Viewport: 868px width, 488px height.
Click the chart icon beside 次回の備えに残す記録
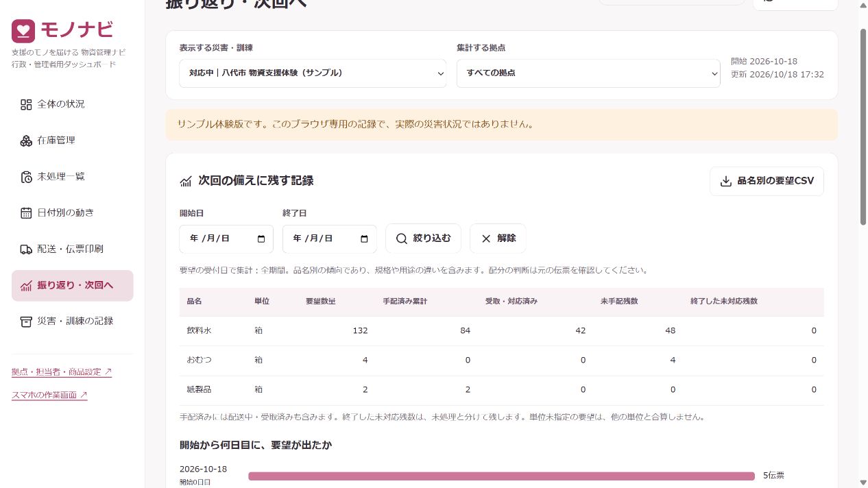click(x=186, y=182)
